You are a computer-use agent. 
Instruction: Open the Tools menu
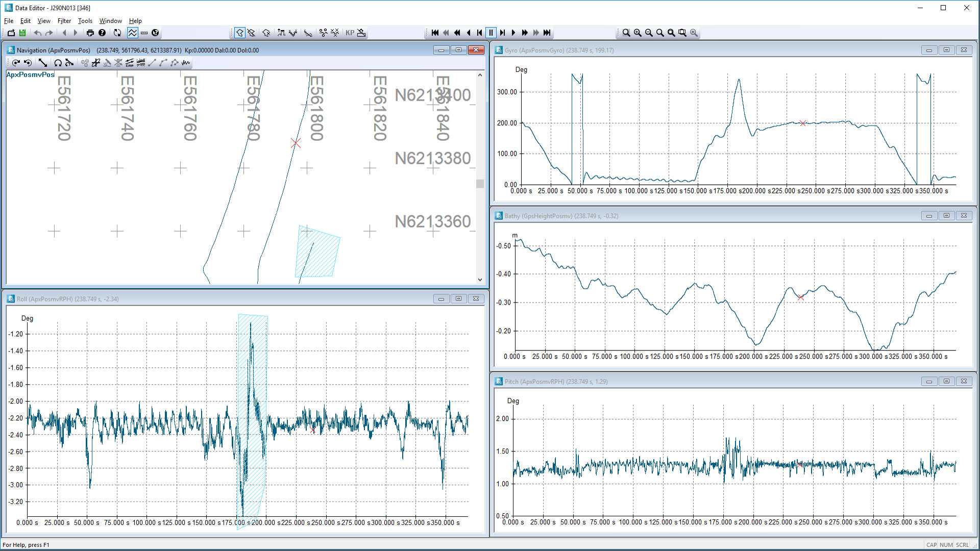click(85, 21)
